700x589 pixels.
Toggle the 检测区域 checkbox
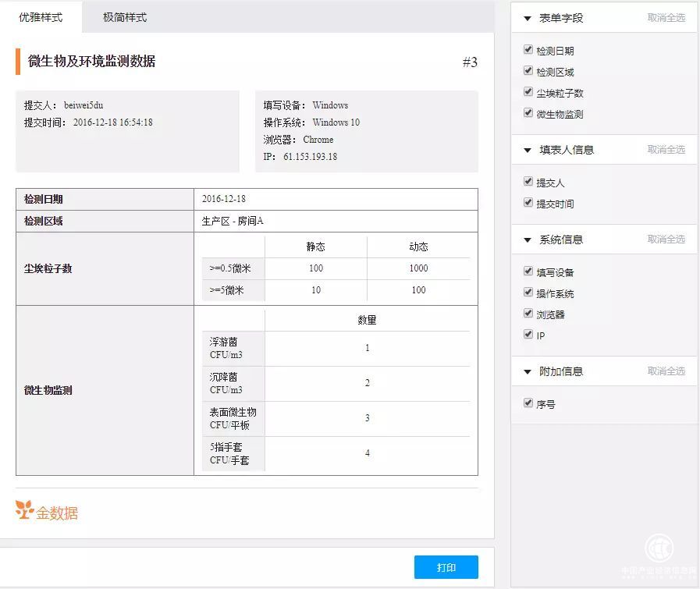[528, 71]
